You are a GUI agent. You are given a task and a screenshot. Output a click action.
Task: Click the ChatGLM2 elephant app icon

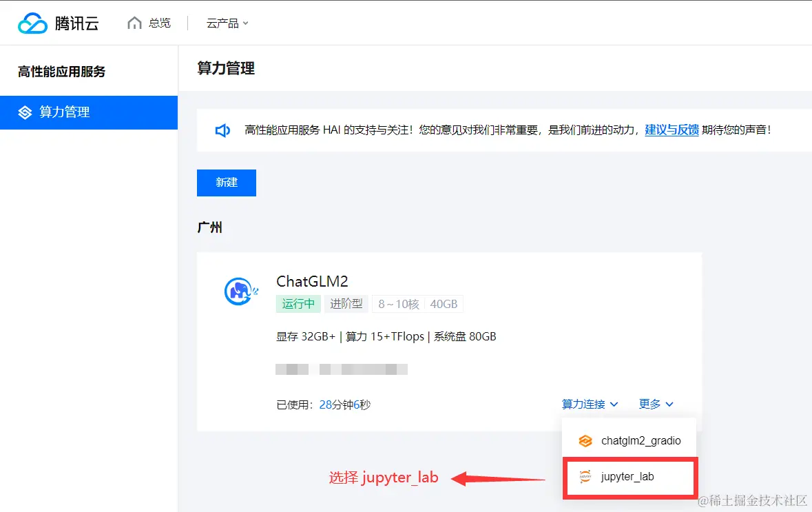pos(241,291)
